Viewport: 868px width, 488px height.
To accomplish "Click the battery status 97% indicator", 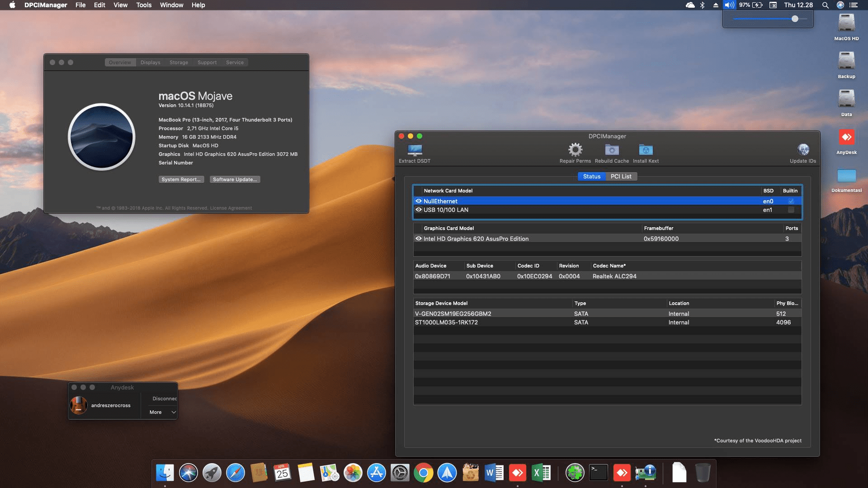I will 750,5.
